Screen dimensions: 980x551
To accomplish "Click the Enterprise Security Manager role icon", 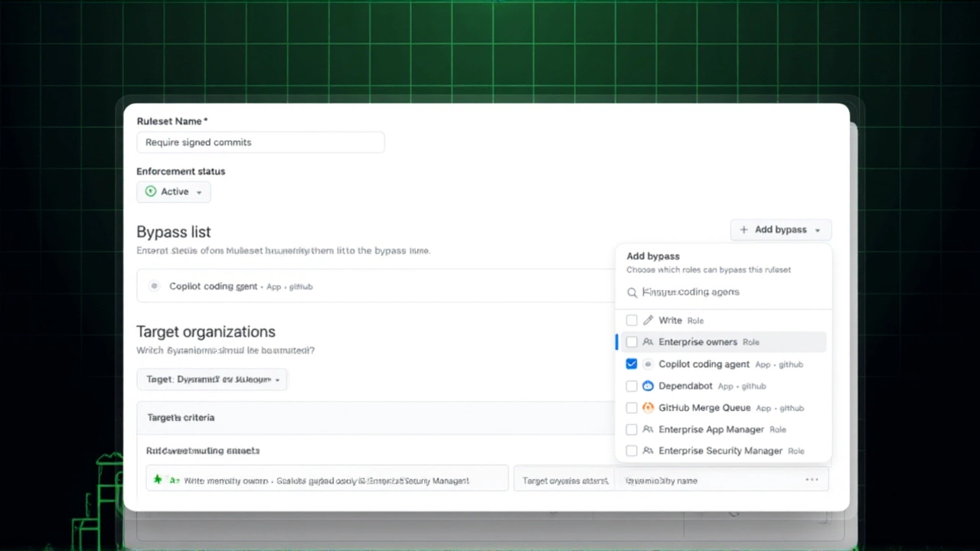I will (x=648, y=451).
